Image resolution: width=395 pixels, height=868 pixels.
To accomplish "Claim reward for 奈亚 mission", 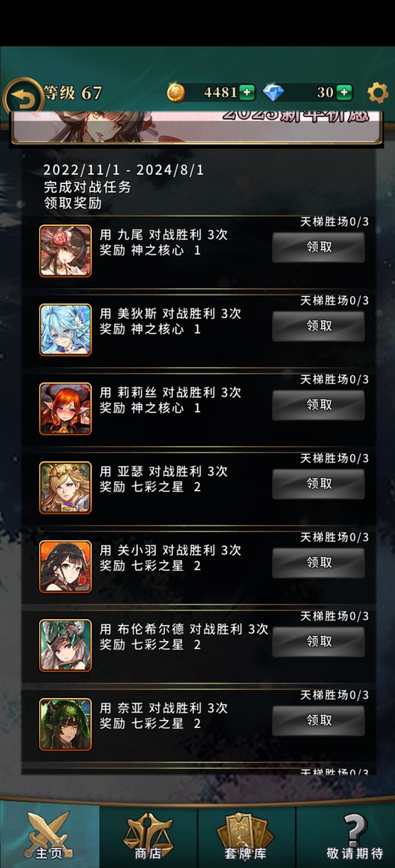I will coord(319,721).
